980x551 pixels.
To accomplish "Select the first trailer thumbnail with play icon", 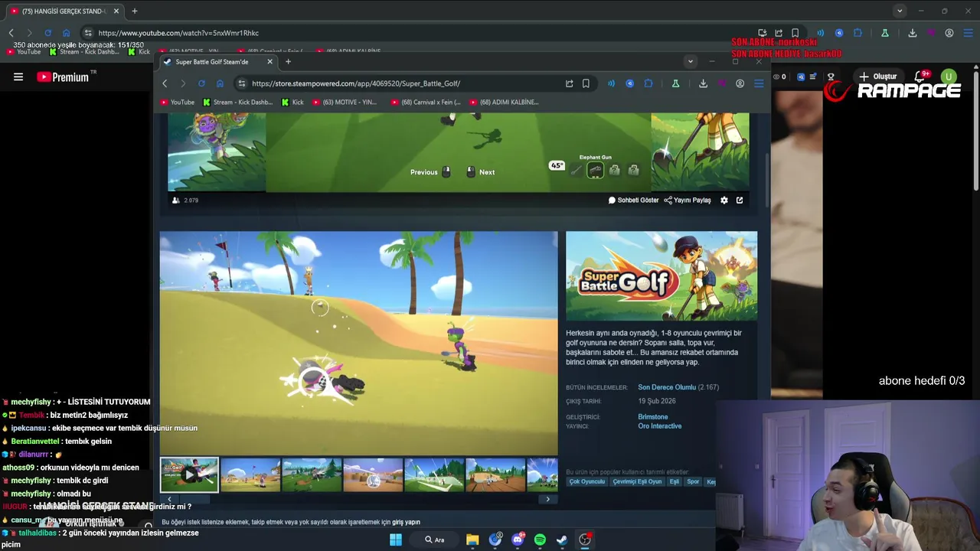I will [189, 475].
